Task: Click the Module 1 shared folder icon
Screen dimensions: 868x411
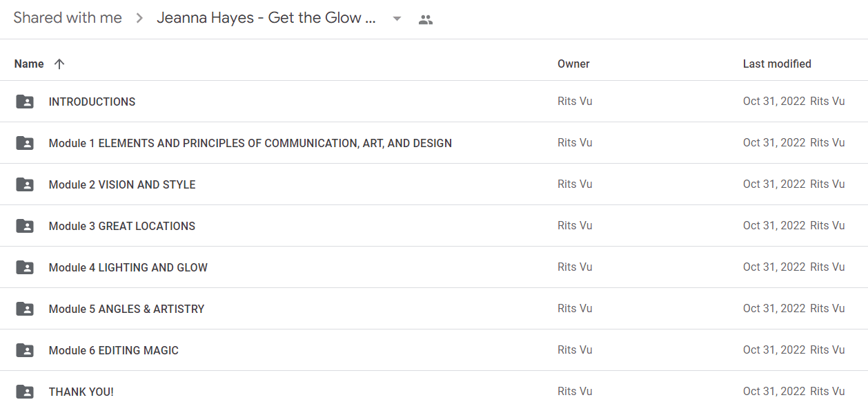Action: click(x=25, y=143)
